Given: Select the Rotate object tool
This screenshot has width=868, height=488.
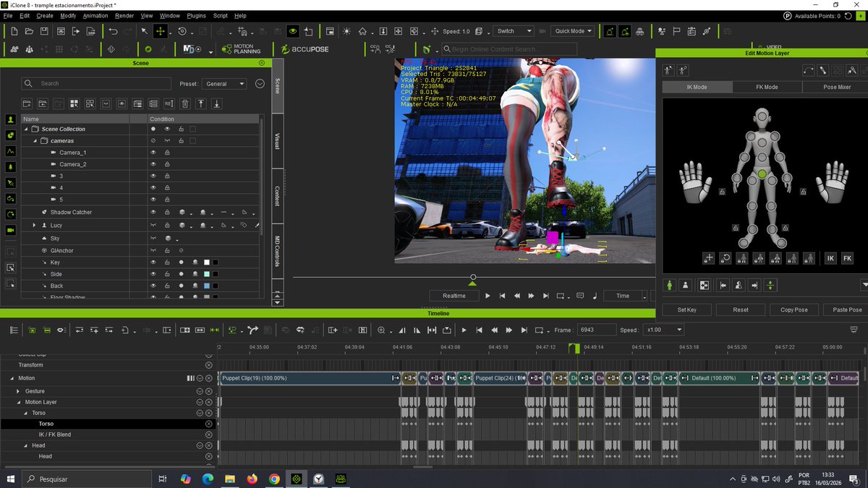Looking at the screenshot, I should [x=182, y=31].
